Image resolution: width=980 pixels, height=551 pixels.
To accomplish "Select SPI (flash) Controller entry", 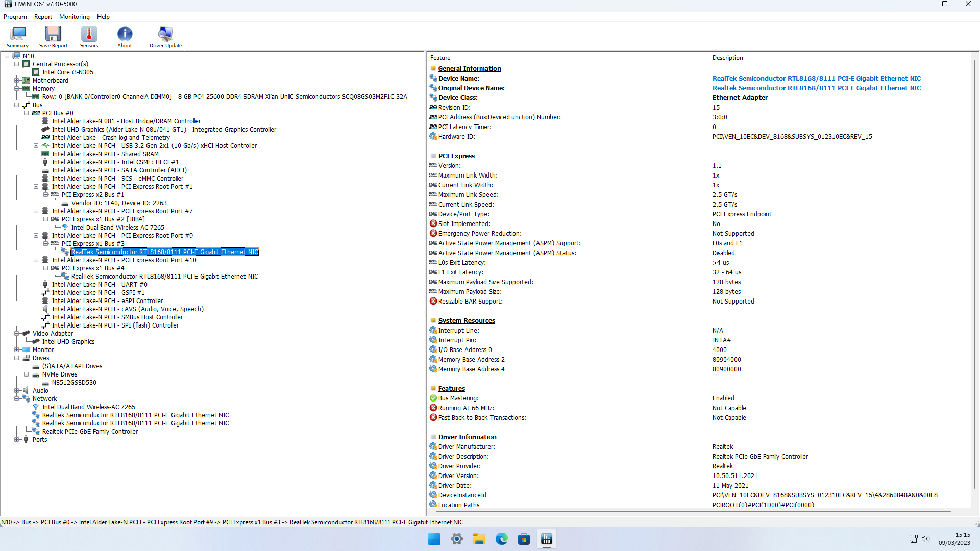I will click(115, 325).
